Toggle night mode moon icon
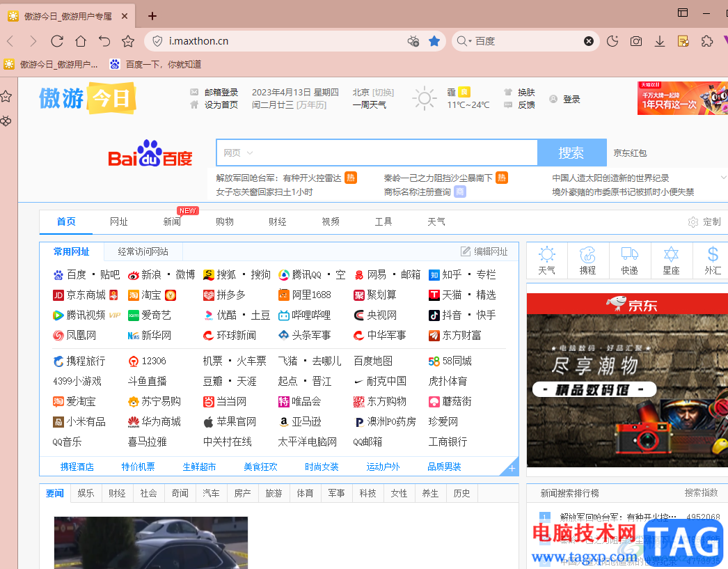The width and height of the screenshot is (728, 569). coord(612,41)
